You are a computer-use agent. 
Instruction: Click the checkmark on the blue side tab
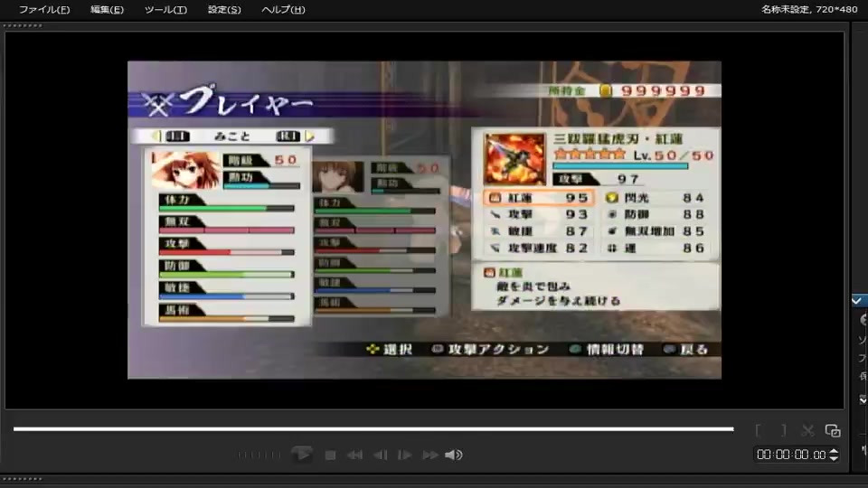857,300
